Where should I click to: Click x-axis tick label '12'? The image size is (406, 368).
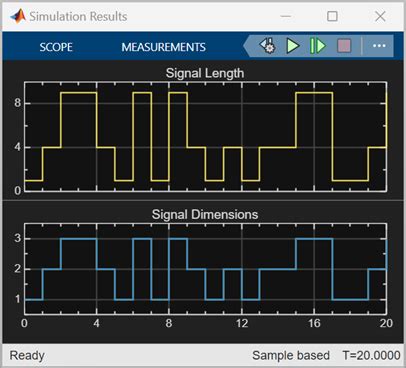[242, 323]
